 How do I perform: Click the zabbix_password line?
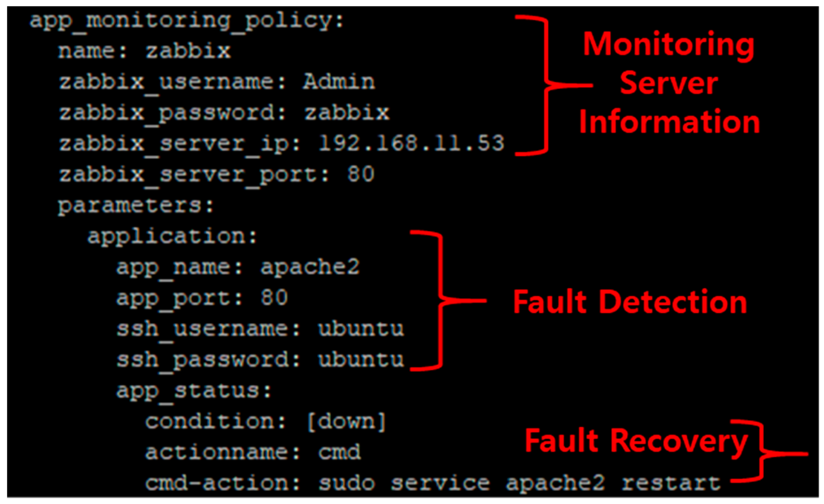tap(224, 113)
